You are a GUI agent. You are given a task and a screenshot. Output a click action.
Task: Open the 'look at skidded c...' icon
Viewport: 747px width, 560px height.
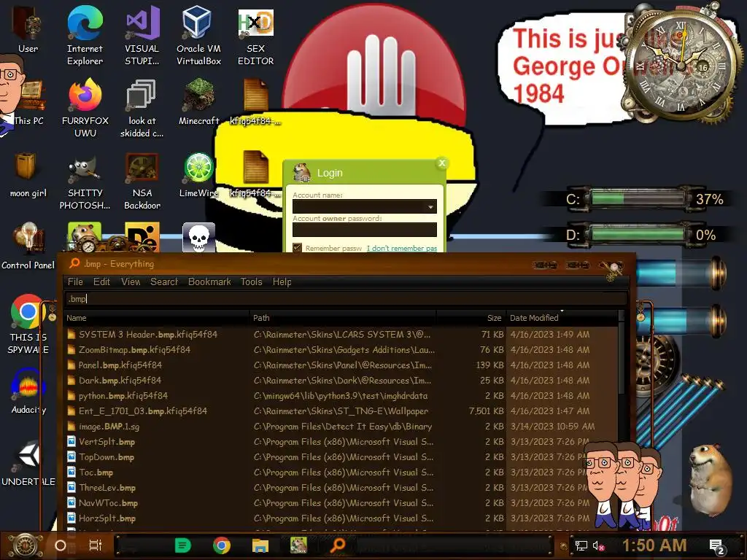pos(142,108)
